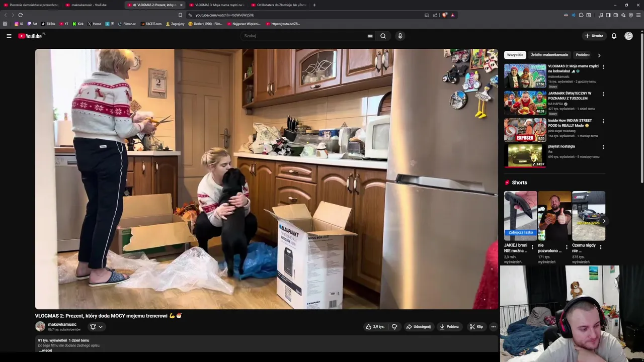
Task: Expand description with ...więcej
Action: tap(45, 350)
